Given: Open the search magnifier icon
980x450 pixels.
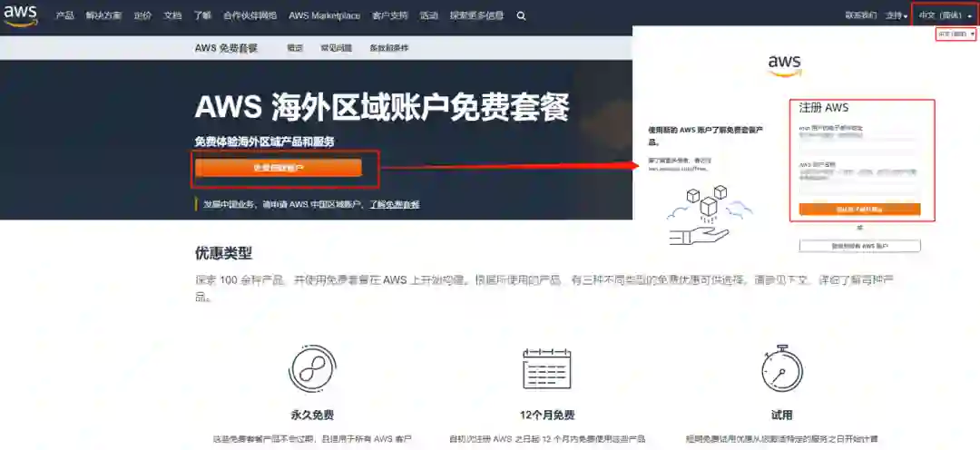Looking at the screenshot, I should point(521,15).
